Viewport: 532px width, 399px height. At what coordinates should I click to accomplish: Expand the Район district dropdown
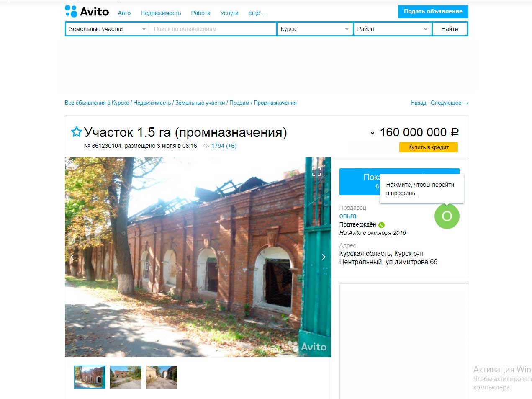coord(392,29)
